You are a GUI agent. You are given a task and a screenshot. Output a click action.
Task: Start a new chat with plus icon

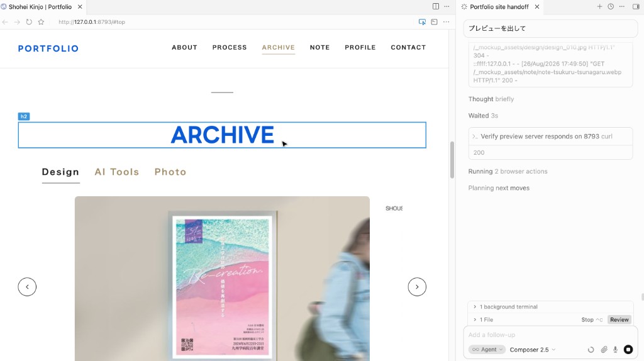(x=599, y=6)
